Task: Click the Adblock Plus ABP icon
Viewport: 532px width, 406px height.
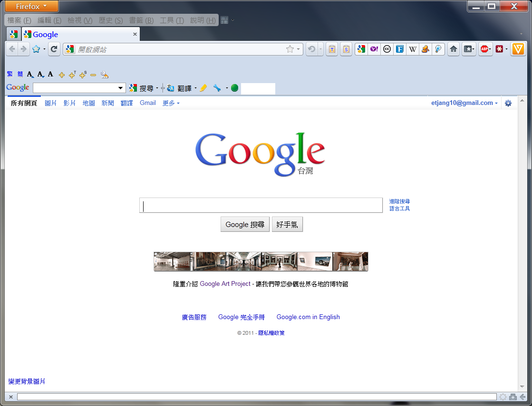Action: [x=484, y=49]
